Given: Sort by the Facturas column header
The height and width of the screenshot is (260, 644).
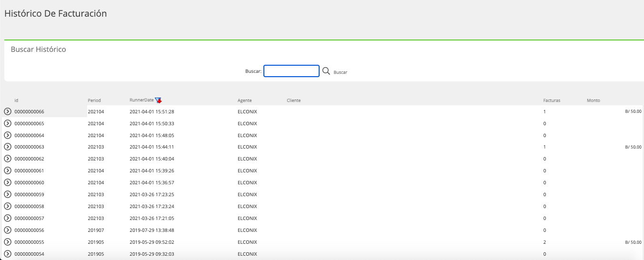Looking at the screenshot, I should coord(552,100).
